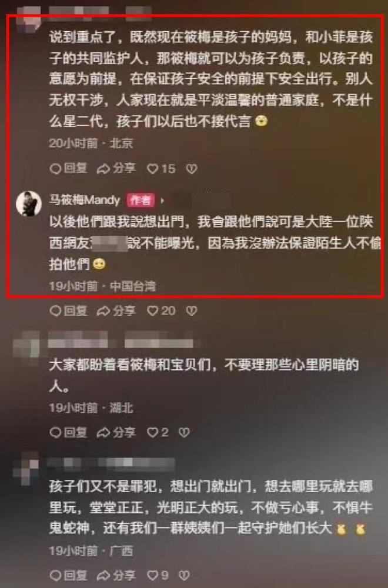
Task: Reply to 马筱梅Mandy's author comment
Action: click(69, 310)
